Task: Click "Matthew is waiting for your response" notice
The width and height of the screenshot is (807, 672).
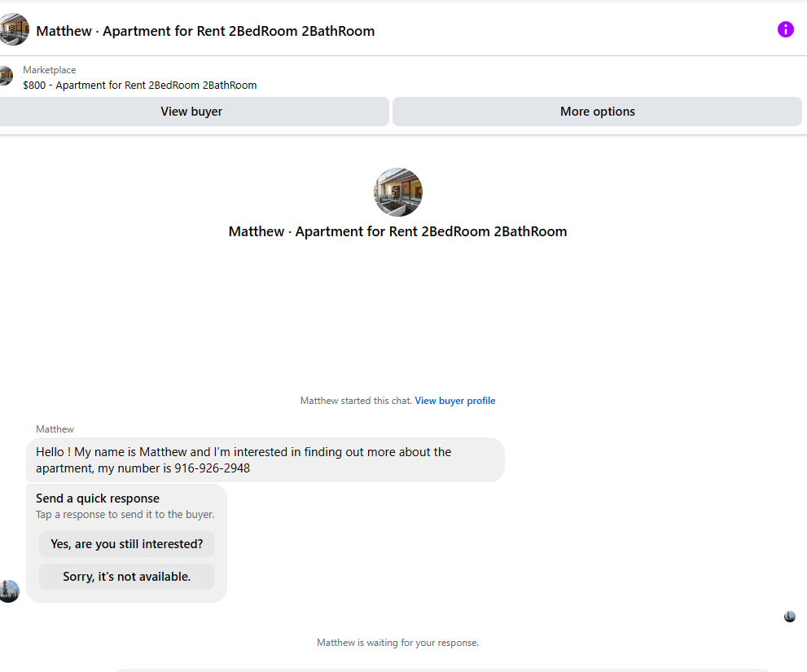Action: [397, 643]
